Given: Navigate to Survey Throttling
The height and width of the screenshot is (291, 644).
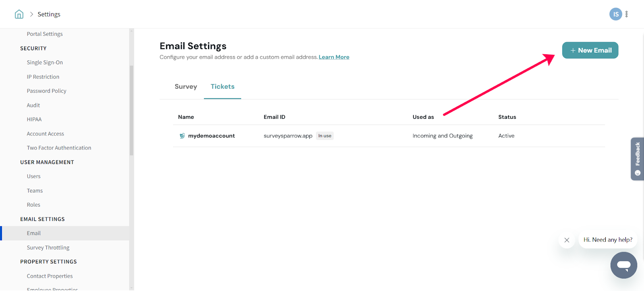Looking at the screenshot, I should click(48, 248).
